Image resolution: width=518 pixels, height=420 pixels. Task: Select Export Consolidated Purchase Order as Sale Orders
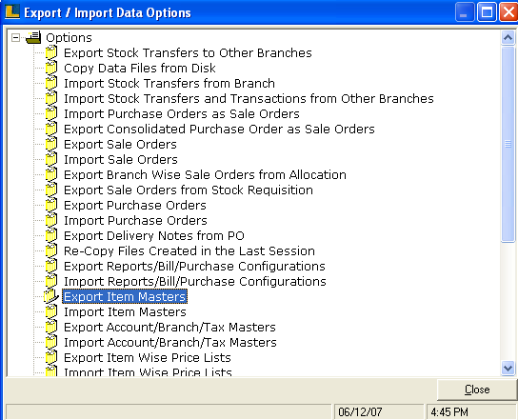(x=219, y=129)
